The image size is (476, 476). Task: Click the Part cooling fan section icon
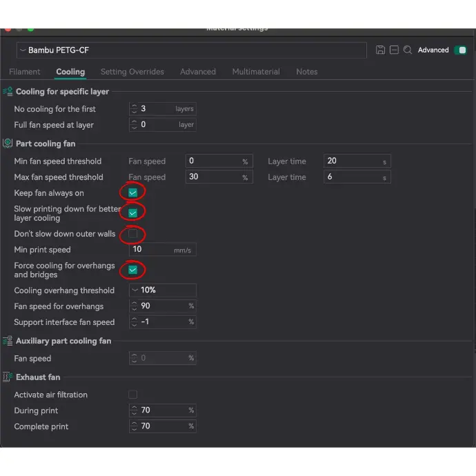[8, 143]
